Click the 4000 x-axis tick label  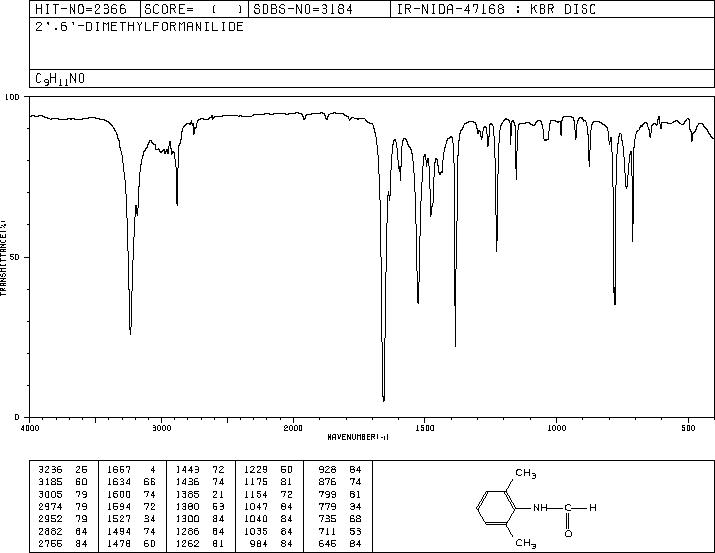30,428
